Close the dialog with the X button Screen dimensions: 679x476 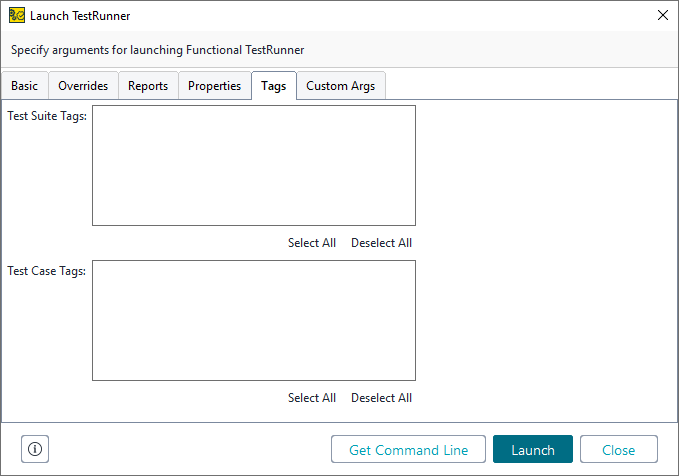pos(663,15)
